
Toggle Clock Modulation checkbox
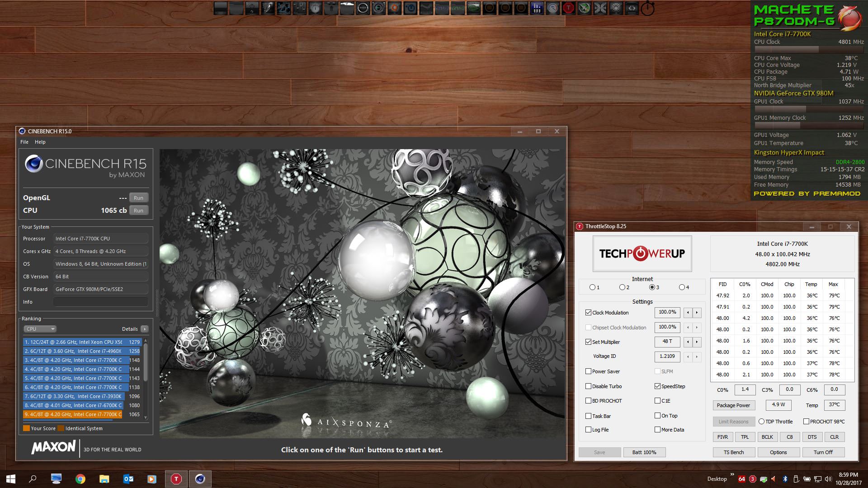pyautogui.click(x=588, y=313)
